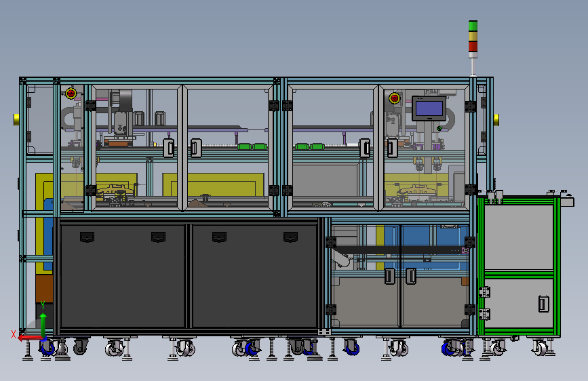Select the lower hinge of the green cabinet door
The width and height of the screenshot is (588, 381).
point(484,315)
